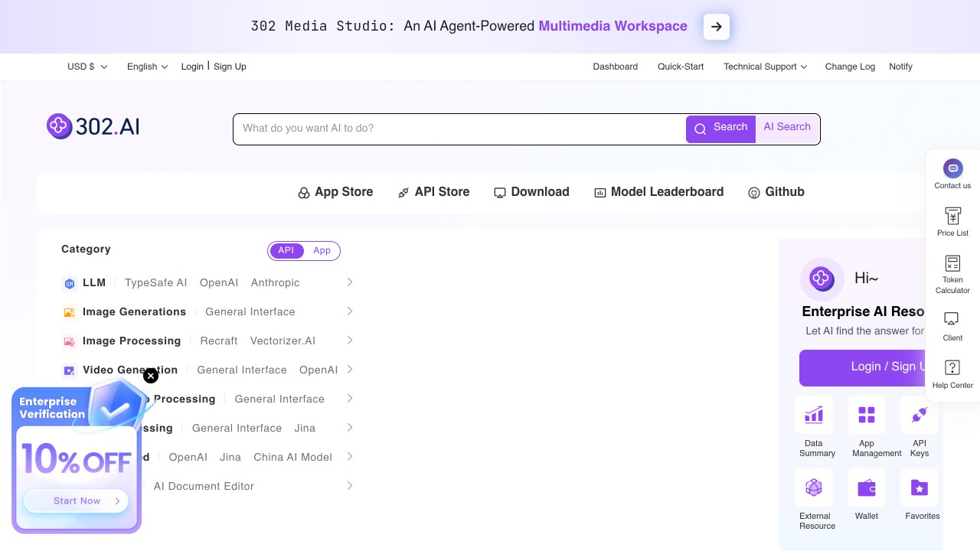Screen dimensions: 980x551
Task: Open the Wallet icon
Action: 867,487
